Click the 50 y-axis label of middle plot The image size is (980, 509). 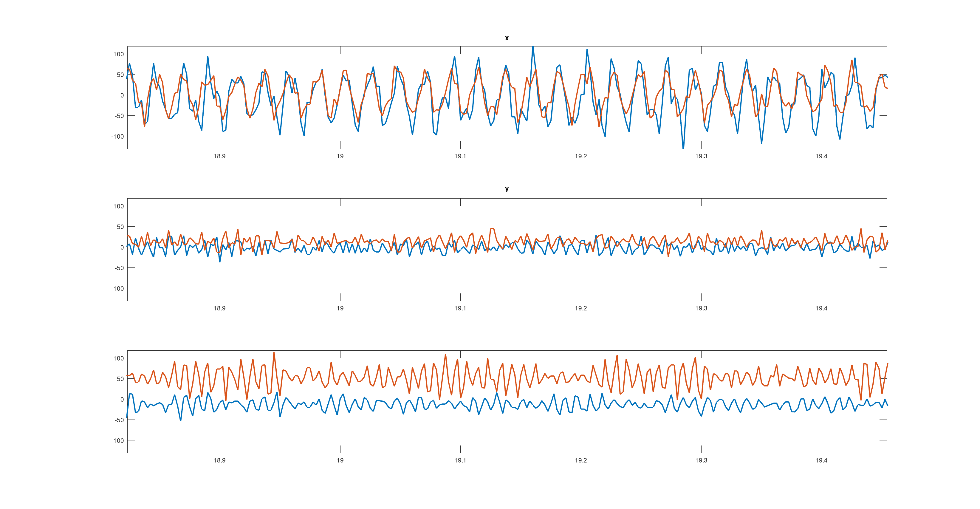coord(120,227)
